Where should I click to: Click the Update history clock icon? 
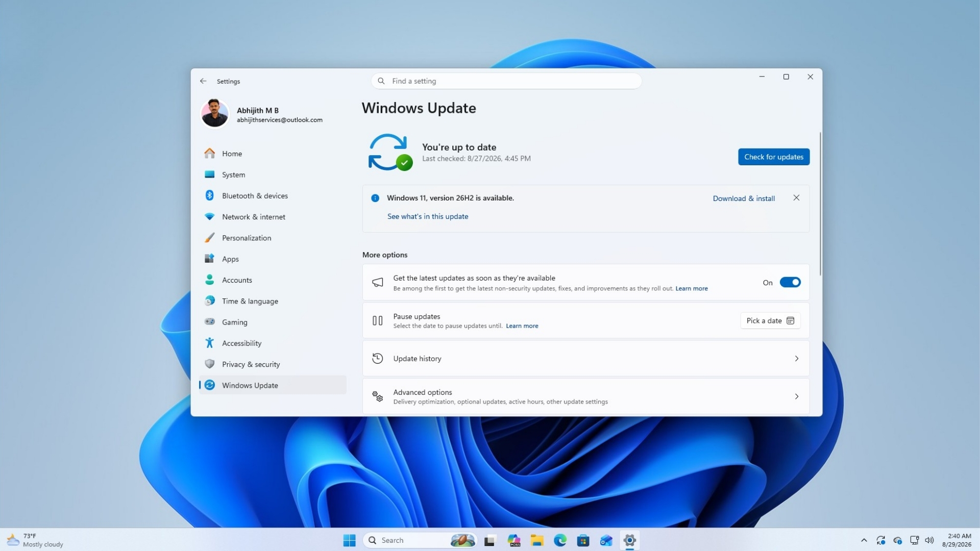point(378,359)
